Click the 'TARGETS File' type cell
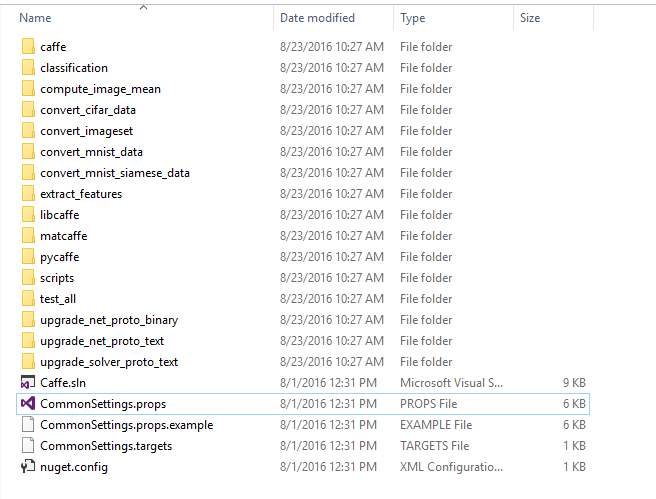Screen dimensions: 656x499 coord(434,445)
